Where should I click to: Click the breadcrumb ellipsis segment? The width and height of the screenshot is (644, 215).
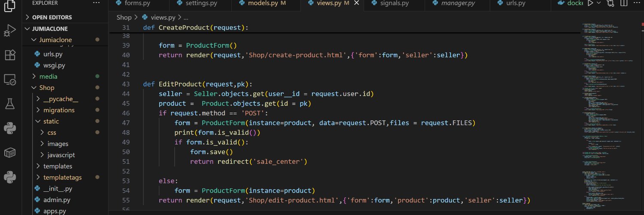(x=186, y=18)
